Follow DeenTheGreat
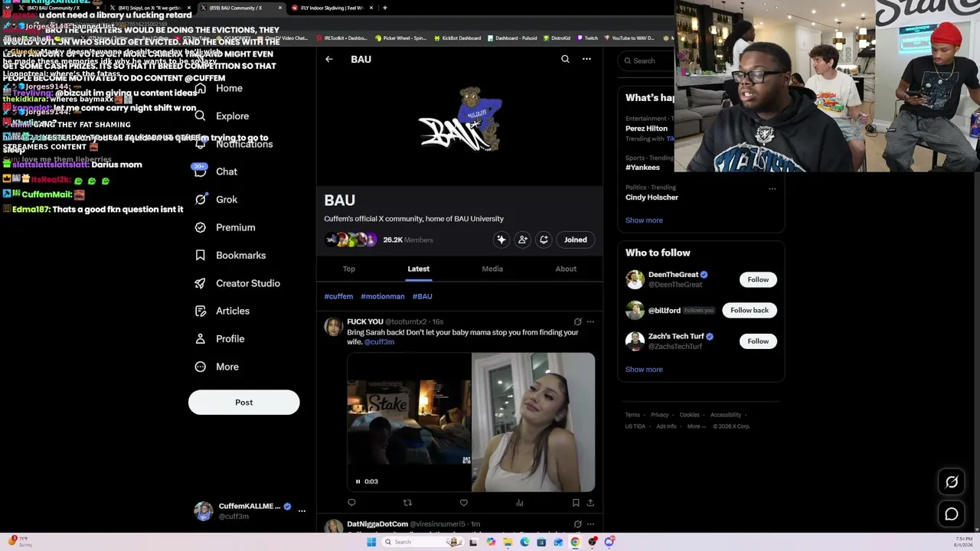Image resolution: width=980 pixels, height=551 pixels. (x=758, y=279)
